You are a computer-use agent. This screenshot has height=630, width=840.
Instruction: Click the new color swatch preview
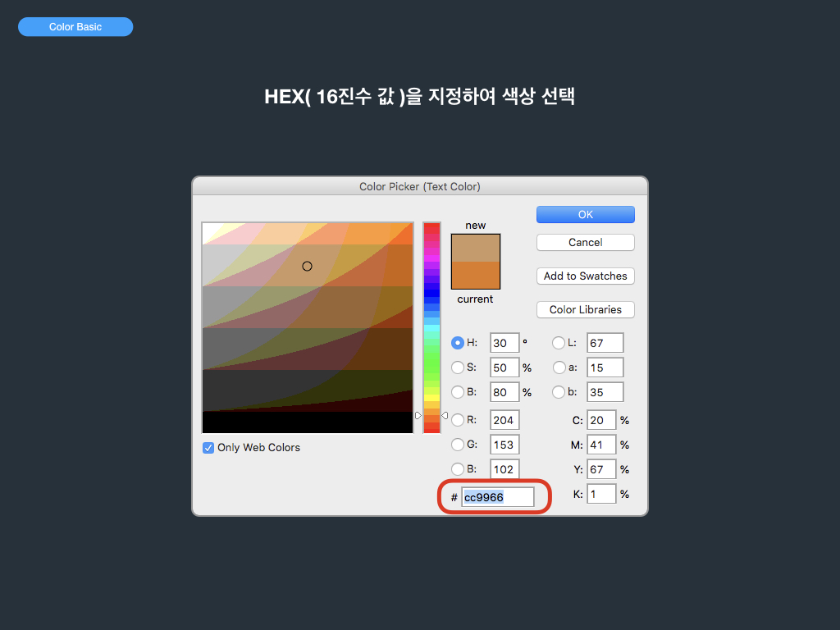476,248
